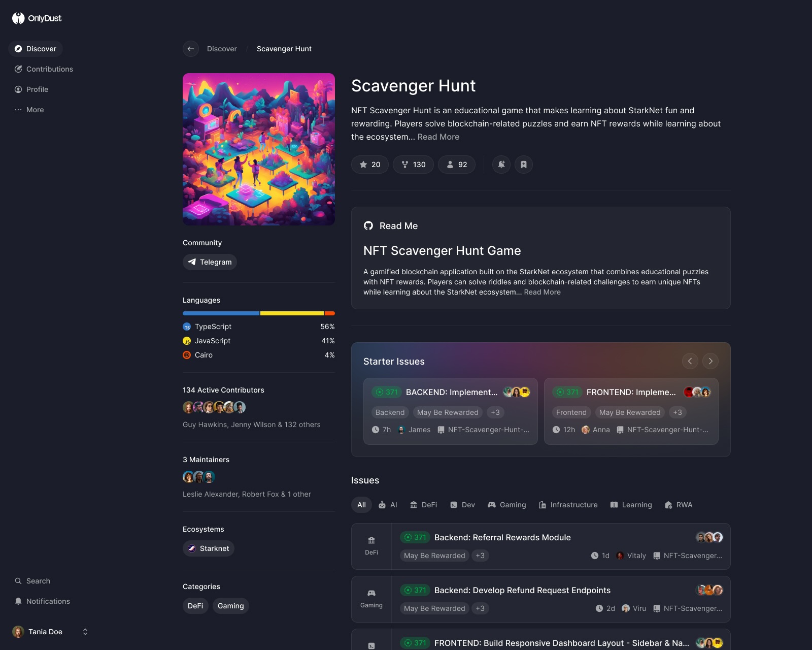The height and width of the screenshot is (650, 812).
Task: Toggle the project notification bell icon
Action: pyautogui.click(x=501, y=165)
